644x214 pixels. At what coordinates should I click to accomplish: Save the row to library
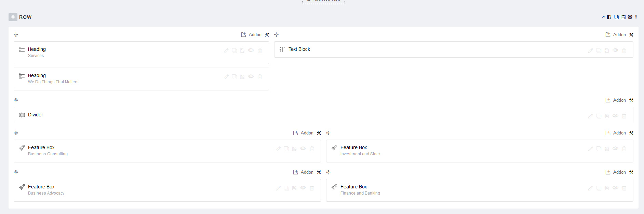(623, 17)
